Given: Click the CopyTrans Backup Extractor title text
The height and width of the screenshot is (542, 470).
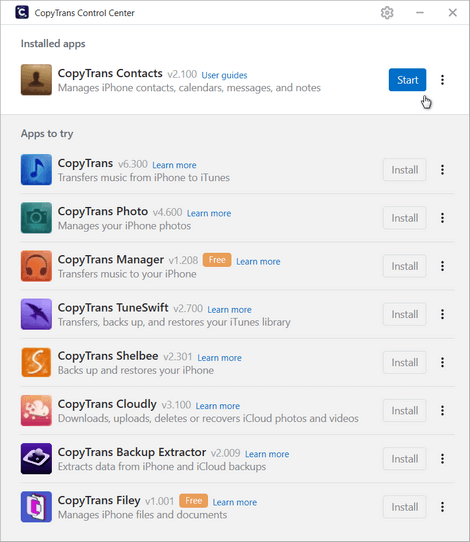Looking at the screenshot, I should (x=132, y=452).
